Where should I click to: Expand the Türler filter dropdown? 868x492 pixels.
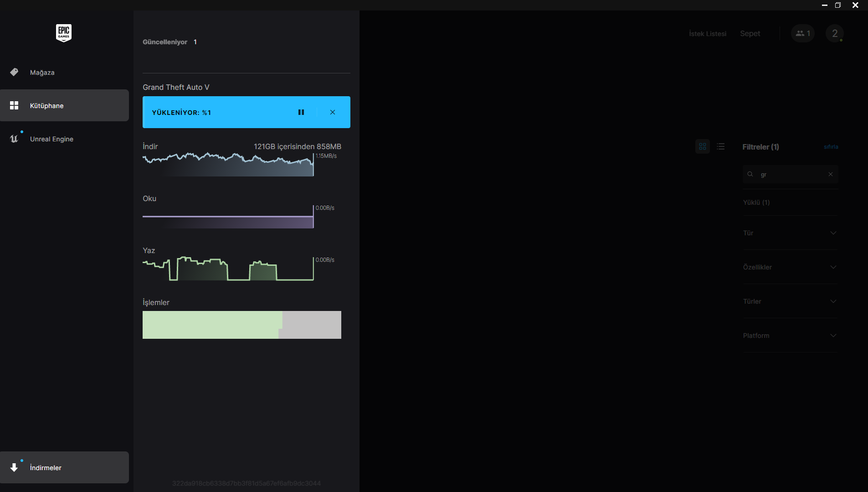pyautogui.click(x=791, y=301)
